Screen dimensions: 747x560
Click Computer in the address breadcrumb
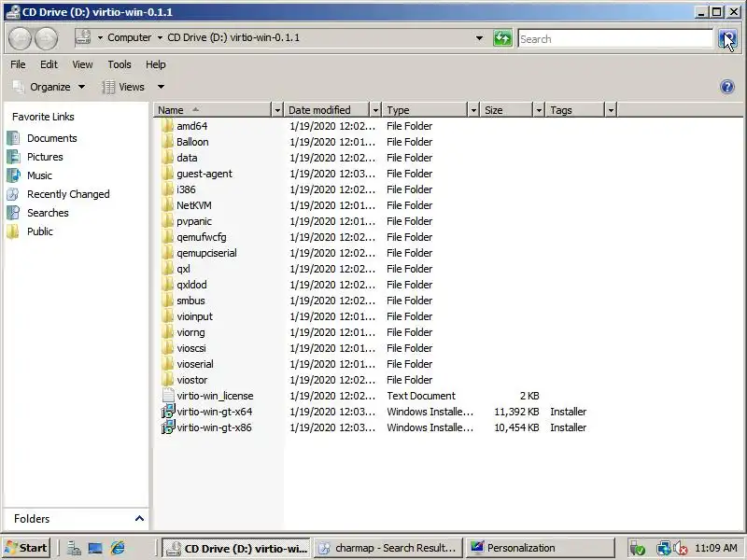[129, 37]
